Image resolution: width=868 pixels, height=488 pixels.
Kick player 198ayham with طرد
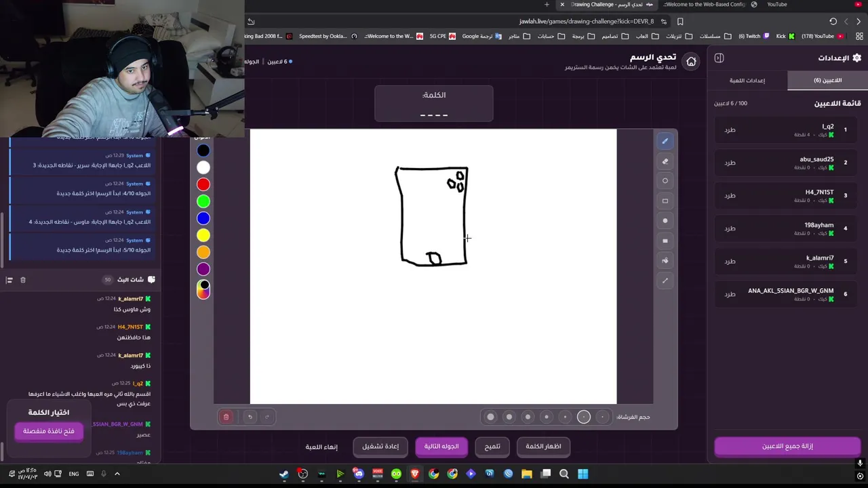tap(730, 228)
